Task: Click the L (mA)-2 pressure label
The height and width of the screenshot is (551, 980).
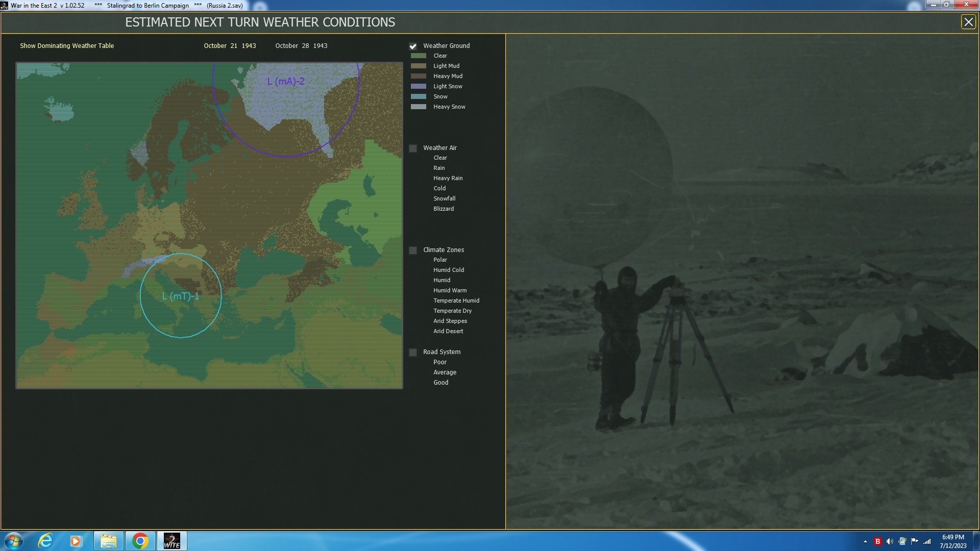Action: [x=286, y=81]
